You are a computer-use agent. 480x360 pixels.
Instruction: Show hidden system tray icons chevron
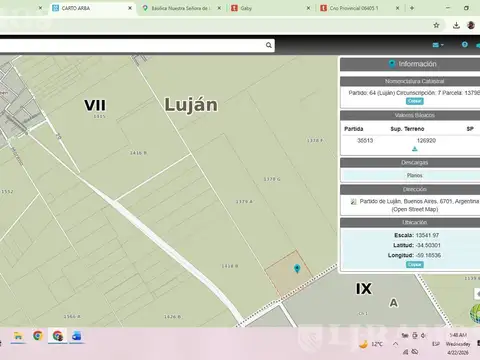[x=395, y=344]
